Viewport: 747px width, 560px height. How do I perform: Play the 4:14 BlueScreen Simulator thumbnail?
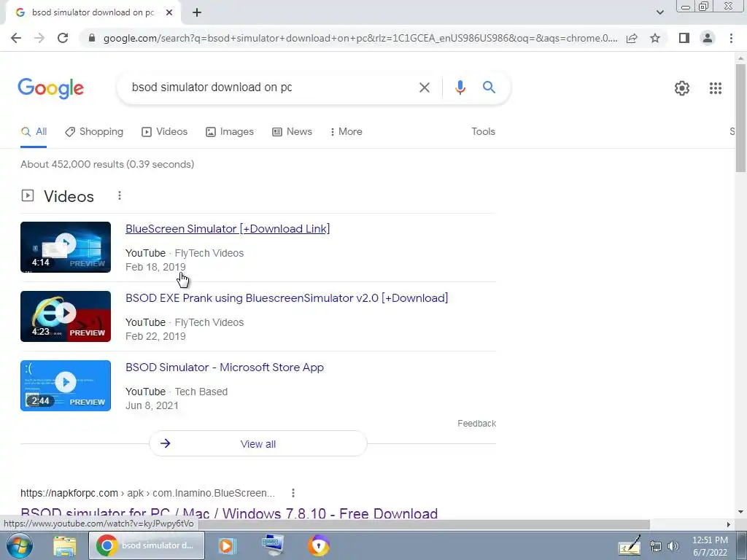point(66,247)
